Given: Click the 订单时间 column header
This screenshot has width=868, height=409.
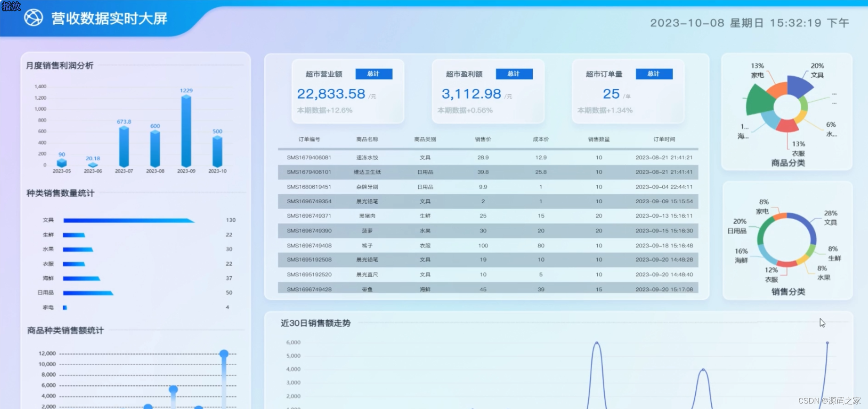Looking at the screenshot, I should [664, 139].
